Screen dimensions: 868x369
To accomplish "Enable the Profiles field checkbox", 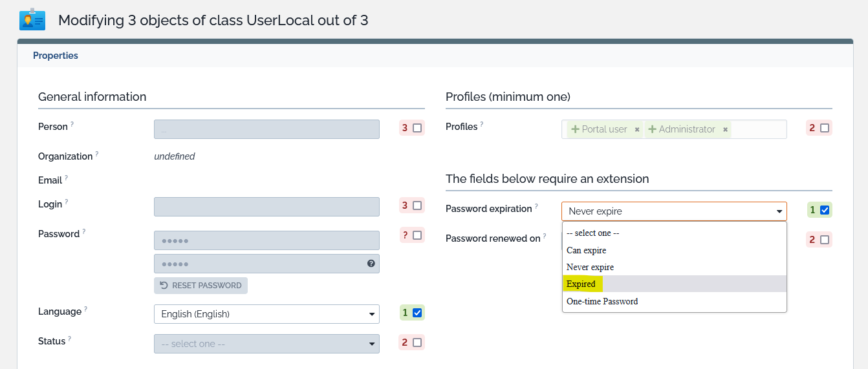I will pyautogui.click(x=825, y=128).
